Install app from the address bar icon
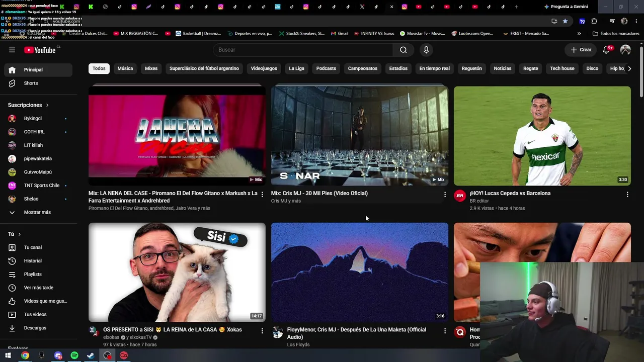 pyautogui.click(x=554, y=21)
